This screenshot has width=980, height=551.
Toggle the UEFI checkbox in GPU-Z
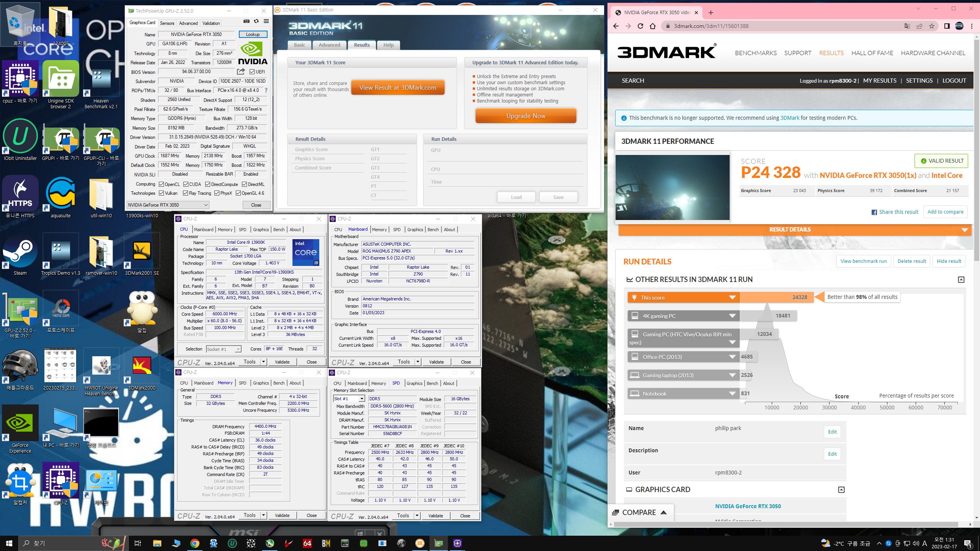click(x=252, y=72)
